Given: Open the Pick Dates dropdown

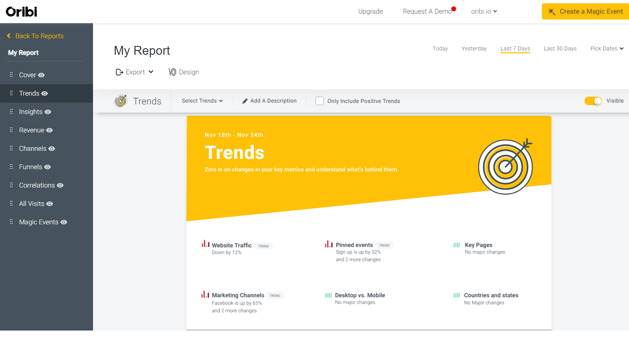Looking at the screenshot, I should (607, 49).
